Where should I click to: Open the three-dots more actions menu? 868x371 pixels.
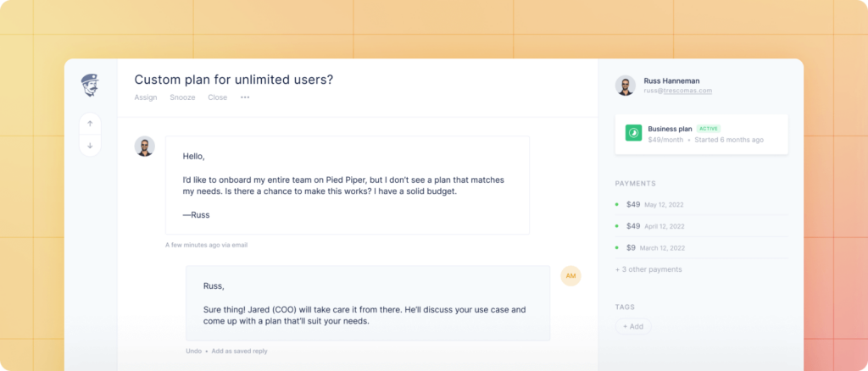pyautogui.click(x=245, y=97)
